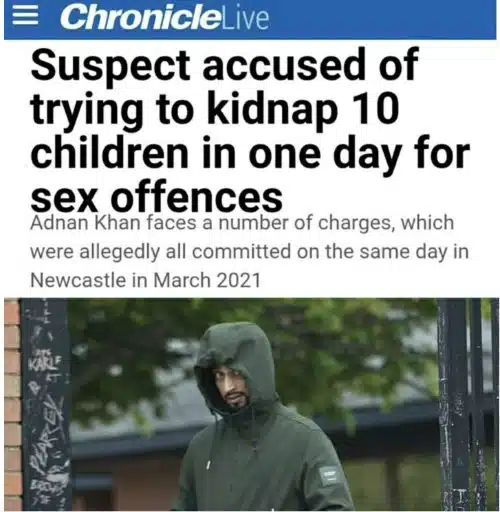Click the headline line "sex offences"
The height and width of the screenshot is (512, 500).
(x=157, y=197)
